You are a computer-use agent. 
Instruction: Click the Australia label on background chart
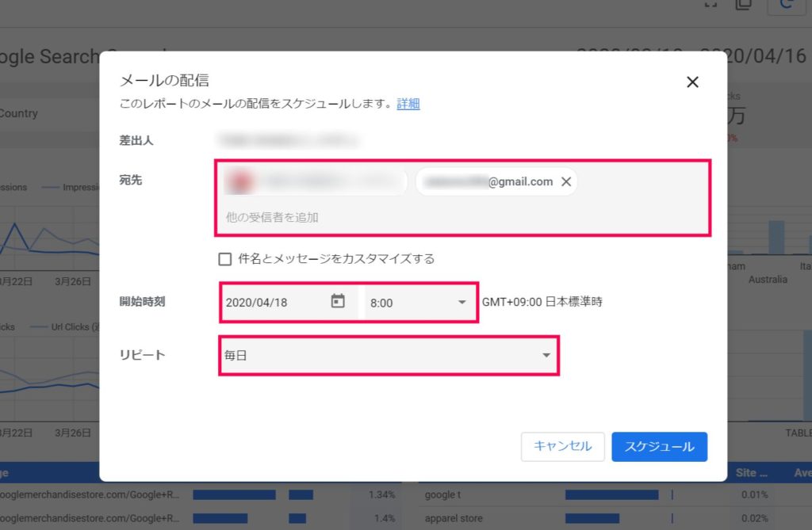[x=768, y=280]
